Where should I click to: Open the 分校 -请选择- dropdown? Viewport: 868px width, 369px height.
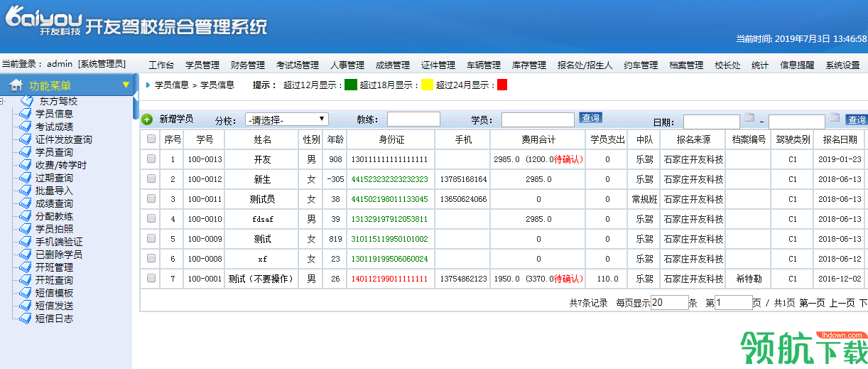click(286, 119)
